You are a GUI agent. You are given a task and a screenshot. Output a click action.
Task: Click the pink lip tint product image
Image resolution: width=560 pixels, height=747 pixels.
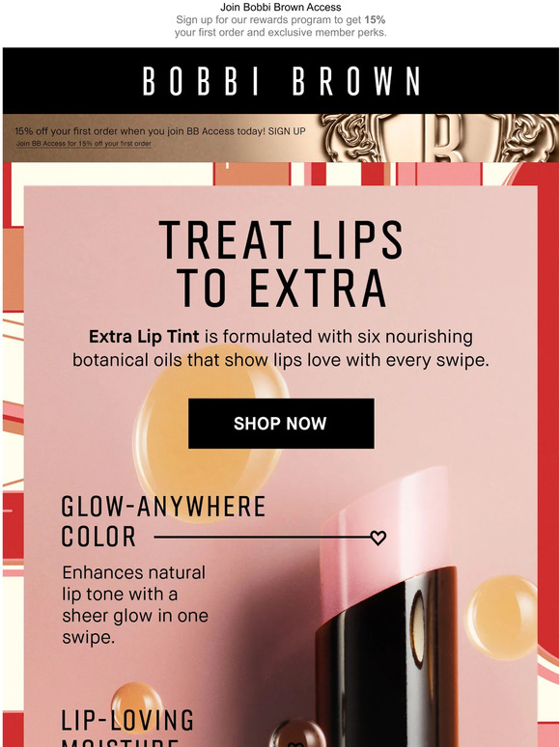tap(387, 607)
